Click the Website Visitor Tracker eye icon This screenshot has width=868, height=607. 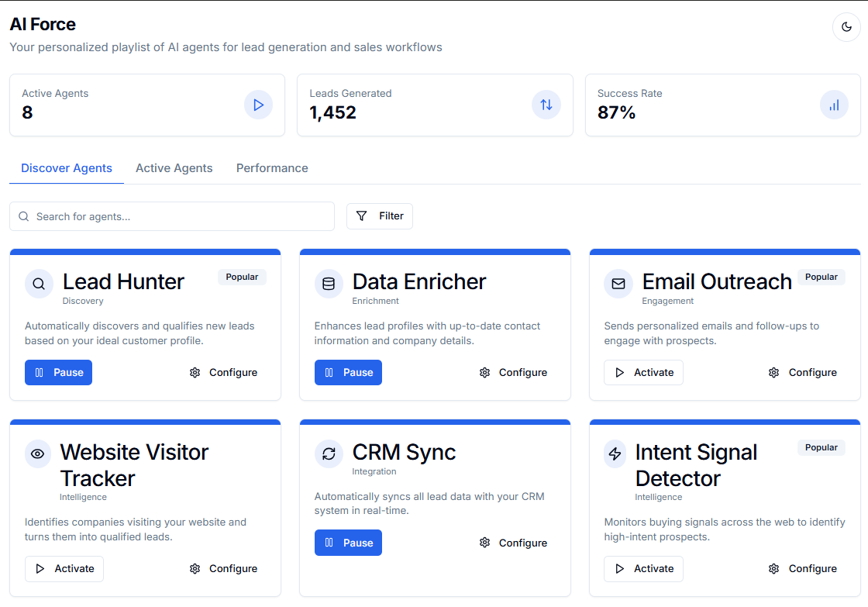pos(38,454)
